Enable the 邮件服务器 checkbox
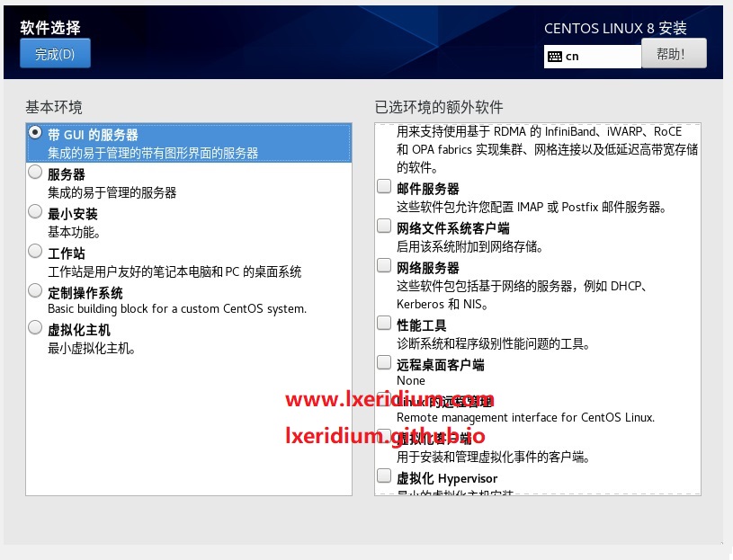Screen dimensions: 733x560 [384, 186]
